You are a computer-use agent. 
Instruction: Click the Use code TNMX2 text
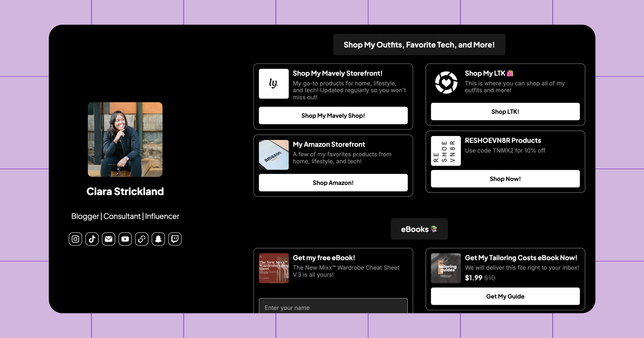[505, 151]
